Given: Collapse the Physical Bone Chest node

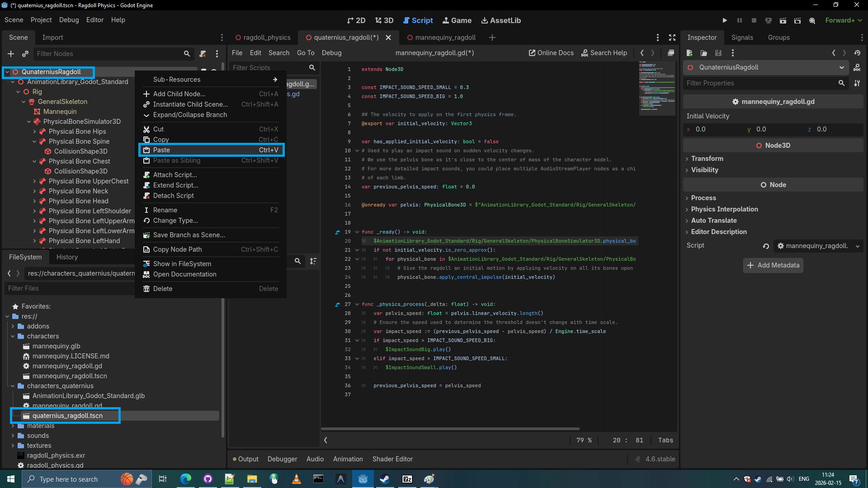Looking at the screenshot, I should click(x=34, y=161).
